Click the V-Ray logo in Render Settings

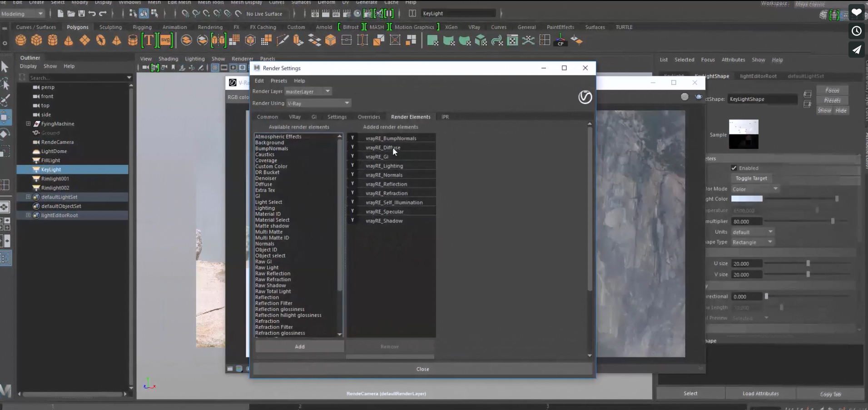click(585, 97)
